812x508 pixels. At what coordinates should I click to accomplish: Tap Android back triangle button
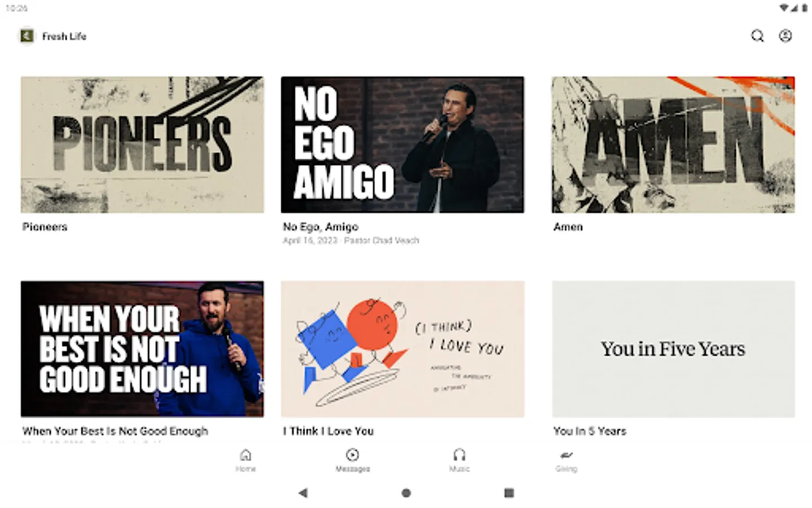pyautogui.click(x=303, y=493)
